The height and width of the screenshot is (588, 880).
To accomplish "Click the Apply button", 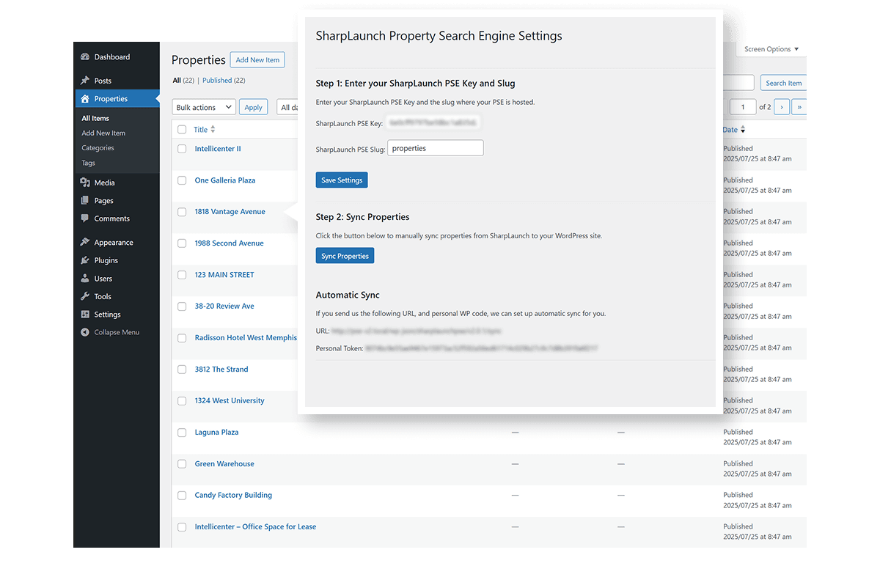I will click(x=254, y=107).
